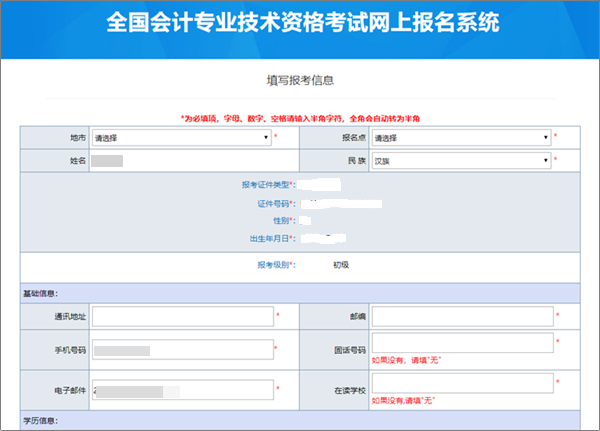
Task: Open the 地市 dropdown
Action: pos(182,138)
